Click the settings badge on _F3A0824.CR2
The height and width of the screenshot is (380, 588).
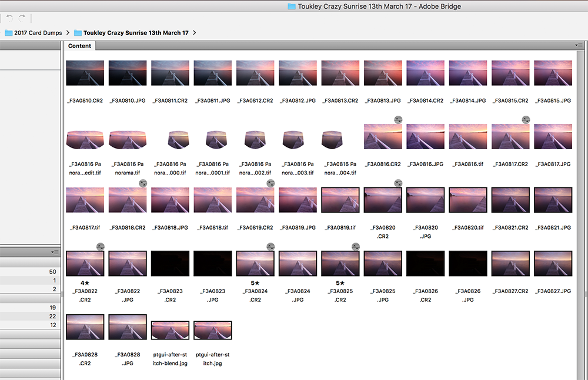click(x=270, y=247)
